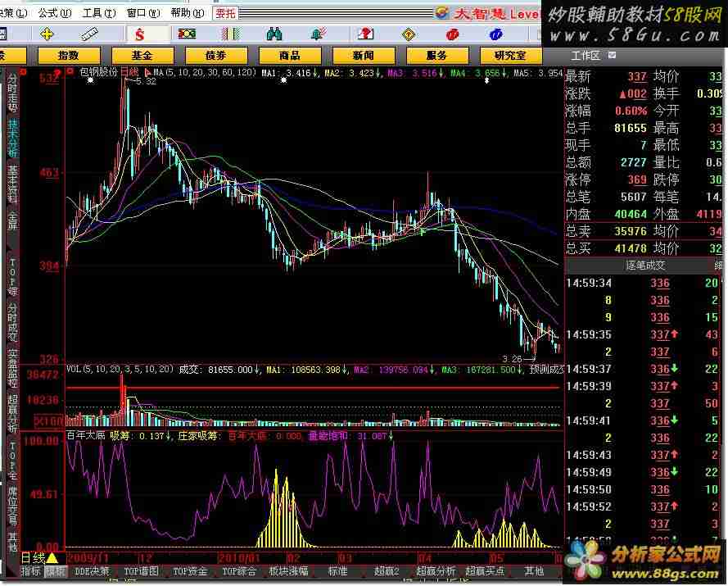728x586 pixels.
Task: Click the small red square beside 包钢股份 title
Action: pos(70,71)
